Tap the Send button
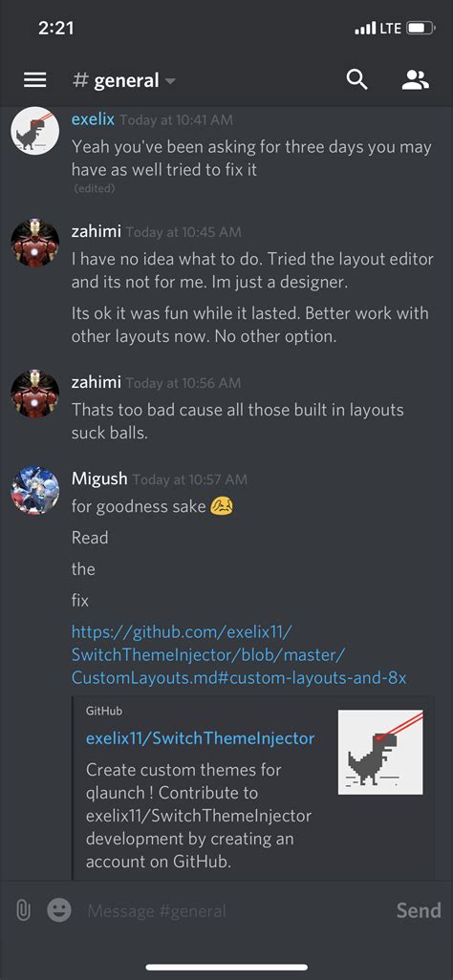This screenshot has width=453, height=980. click(419, 910)
